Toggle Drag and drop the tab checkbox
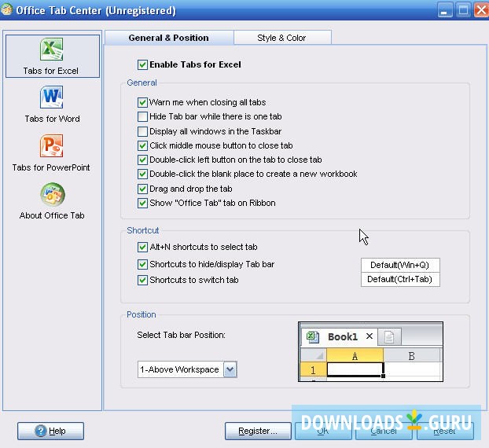Screen dimensions: 489x448 142,189
